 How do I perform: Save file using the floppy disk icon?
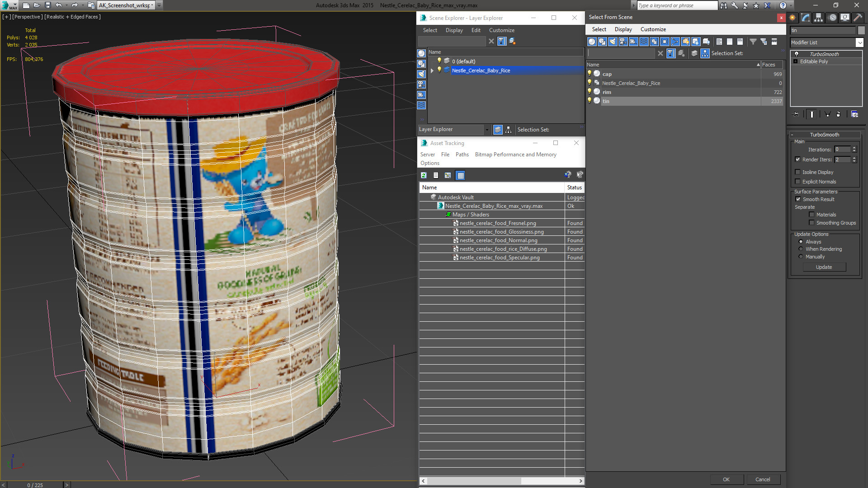point(47,5)
